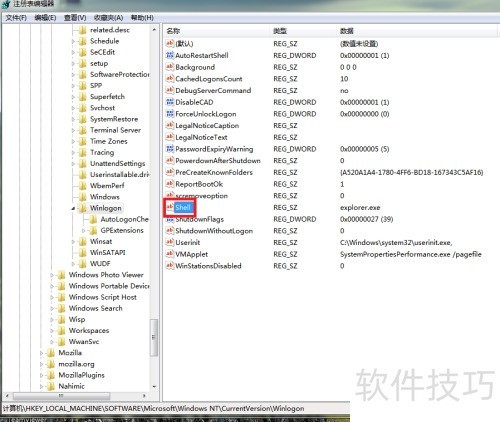The image size is (500, 422).
Task: Click the VMApplet string value icon
Action: (x=170, y=254)
